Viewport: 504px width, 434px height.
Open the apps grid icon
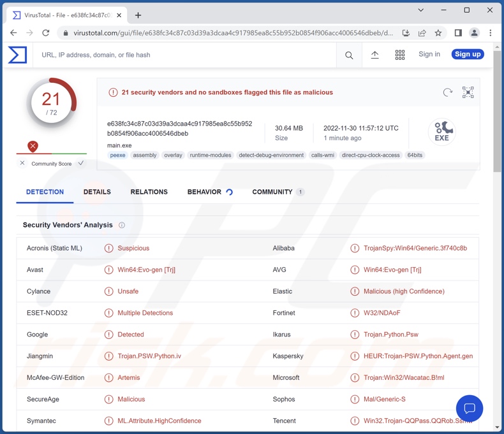click(400, 55)
